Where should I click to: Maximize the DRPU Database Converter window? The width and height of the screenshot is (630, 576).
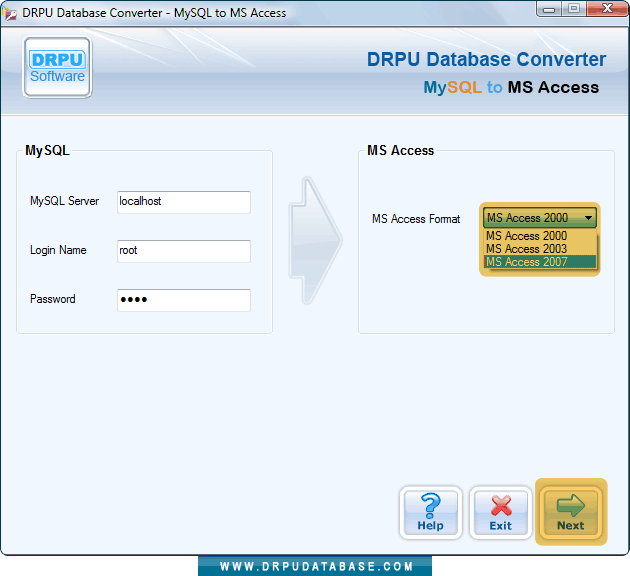[x=574, y=9]
